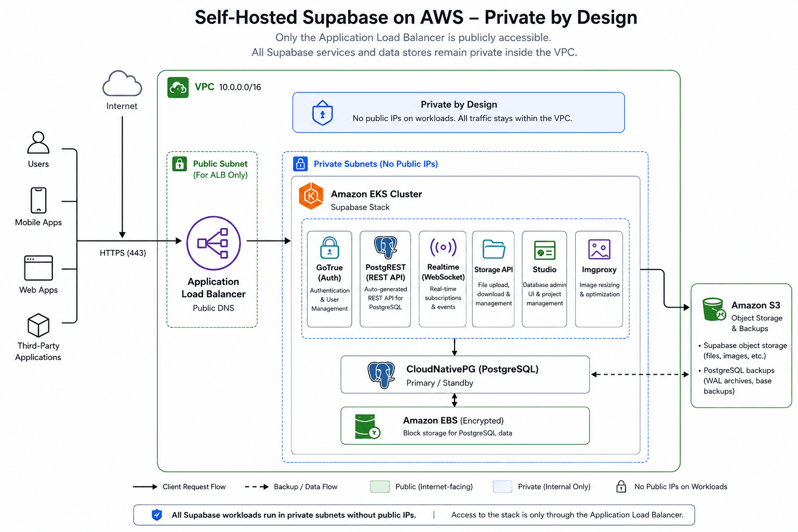
Task: Select the Amazon S3 bucket icon
Action: pyautogui.click(x=714, y=310)
